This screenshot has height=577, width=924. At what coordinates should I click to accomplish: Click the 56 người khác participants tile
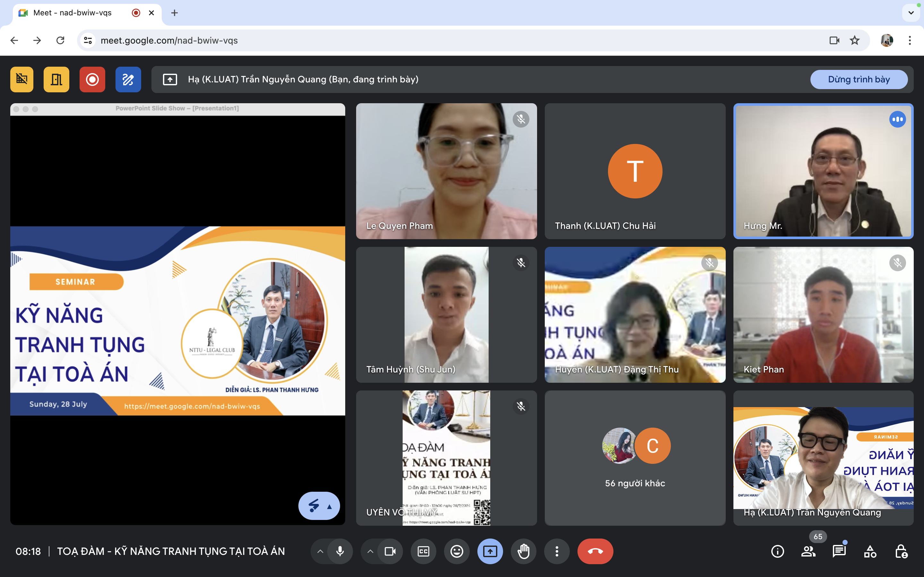(635, 458)
